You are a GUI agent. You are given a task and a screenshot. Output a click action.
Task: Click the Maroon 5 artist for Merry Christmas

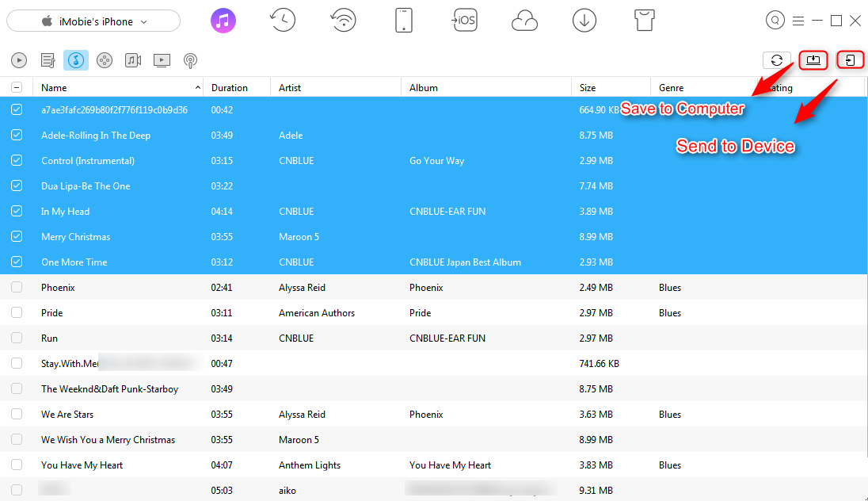pos(299,237)
